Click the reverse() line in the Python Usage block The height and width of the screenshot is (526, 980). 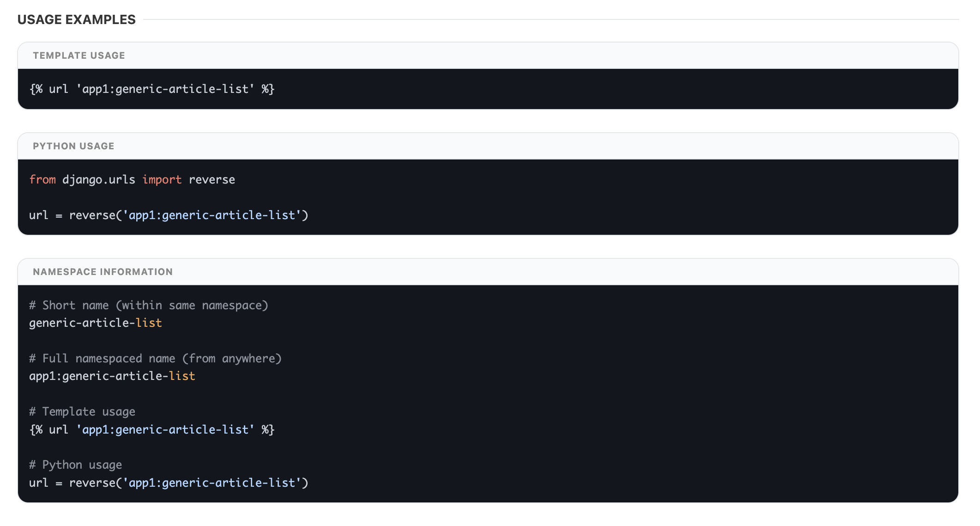pos(169,215)
